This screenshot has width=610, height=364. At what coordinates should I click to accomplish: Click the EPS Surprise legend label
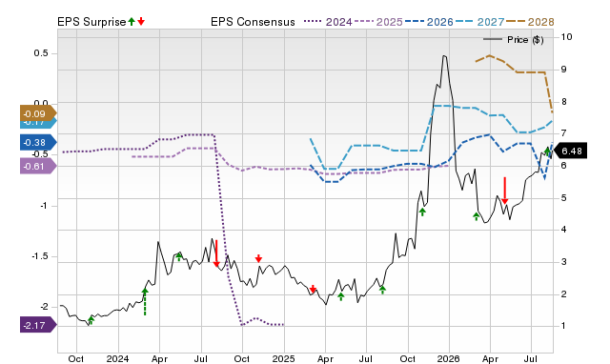tap(91, 22)
